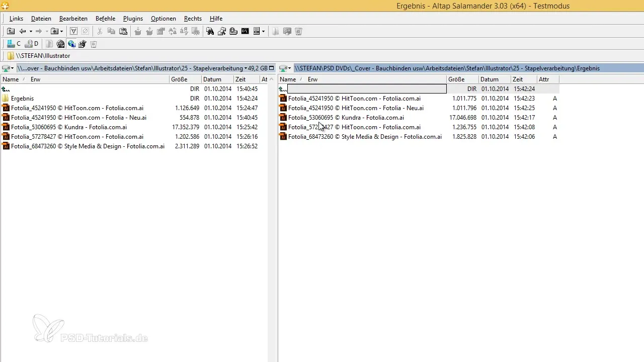The image size is (644, 362).
Task: Go to parent directory via toolbar icon
Action: [11, 31]
